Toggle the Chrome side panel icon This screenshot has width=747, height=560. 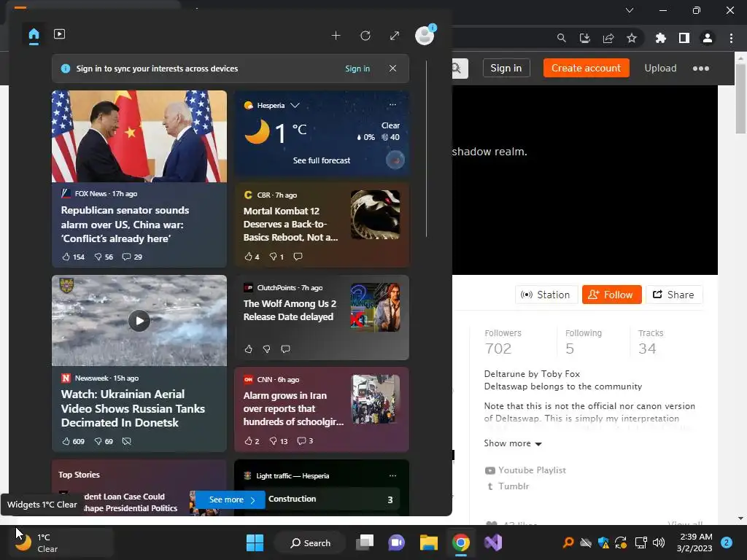tap(684, 38)
